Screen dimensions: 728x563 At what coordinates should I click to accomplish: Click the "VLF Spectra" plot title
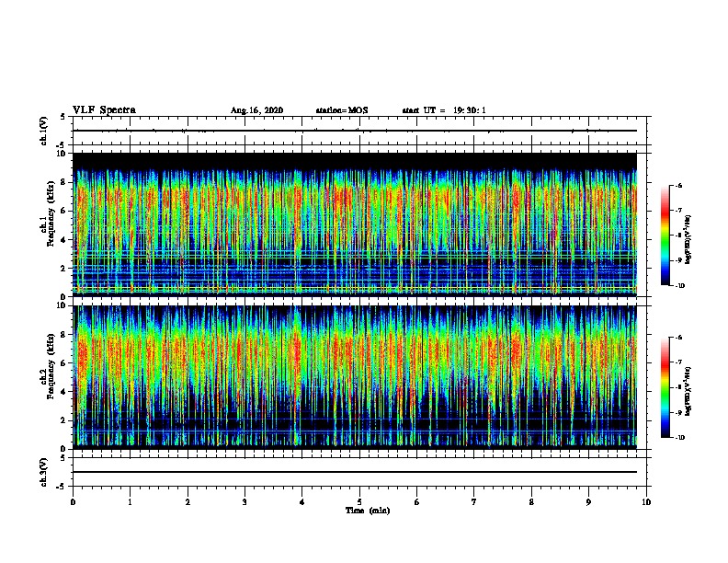point(104,110)
